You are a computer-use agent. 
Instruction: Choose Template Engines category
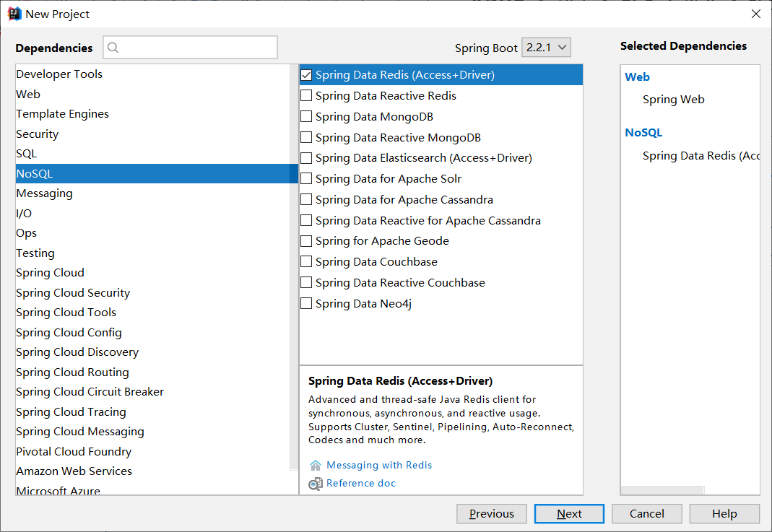(153, 113)
